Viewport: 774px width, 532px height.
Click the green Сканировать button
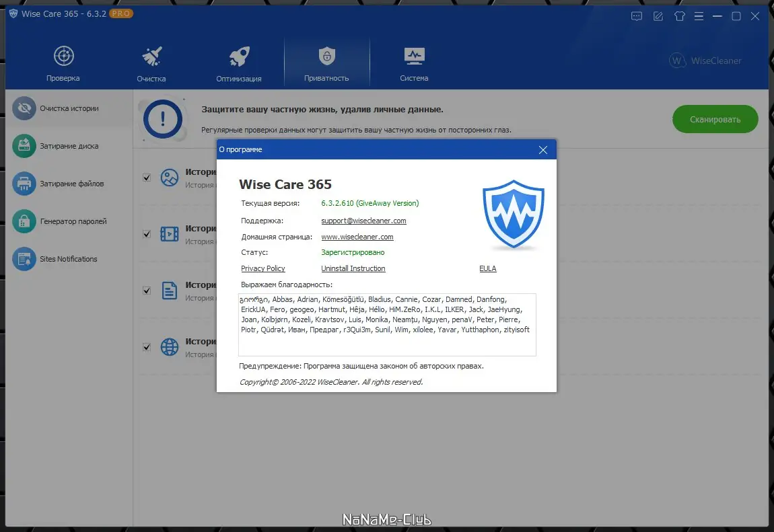pyautogui.click(x=715, y=119)
